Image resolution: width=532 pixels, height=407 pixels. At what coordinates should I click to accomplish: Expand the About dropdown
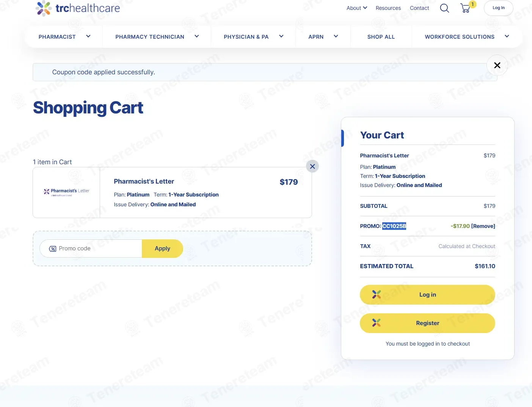tap(357, 8)
